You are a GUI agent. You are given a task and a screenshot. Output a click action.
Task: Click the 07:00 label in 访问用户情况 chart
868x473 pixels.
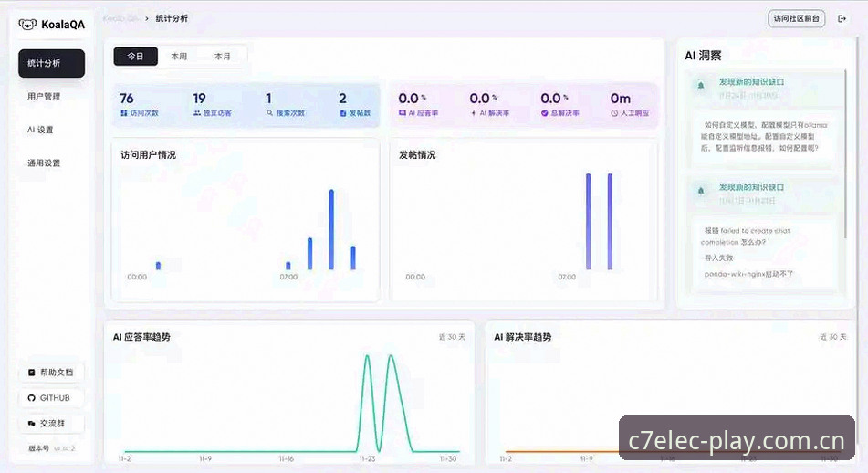[288, 277]
